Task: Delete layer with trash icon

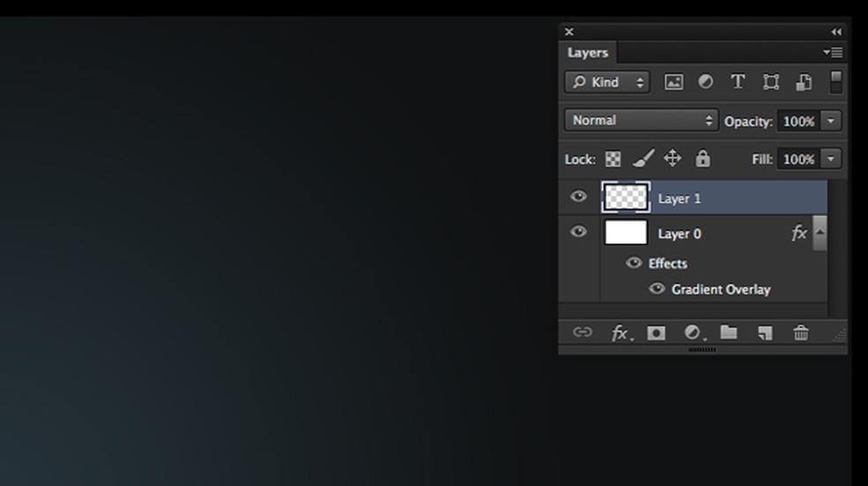Action: tap(801, 333)
